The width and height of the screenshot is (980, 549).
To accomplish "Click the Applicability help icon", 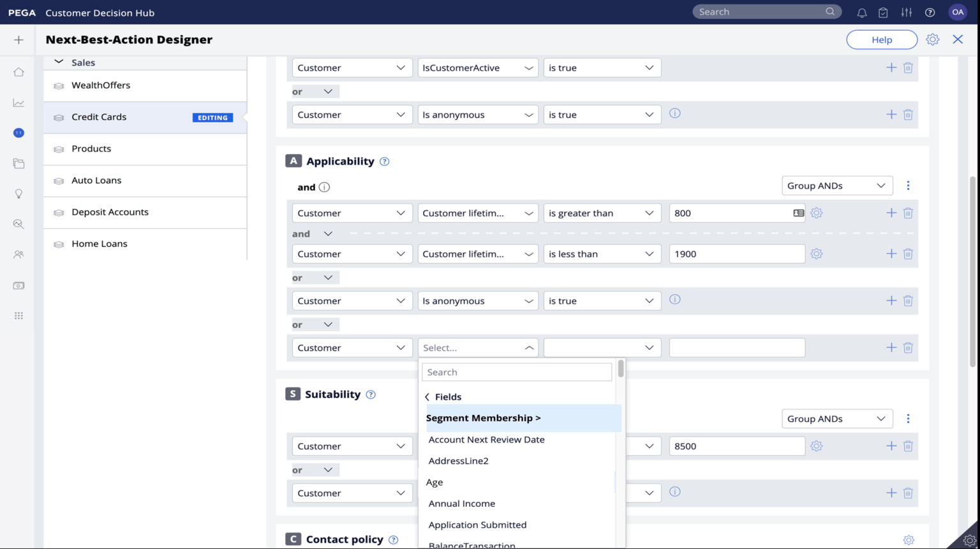I will (x=384, y=162).
